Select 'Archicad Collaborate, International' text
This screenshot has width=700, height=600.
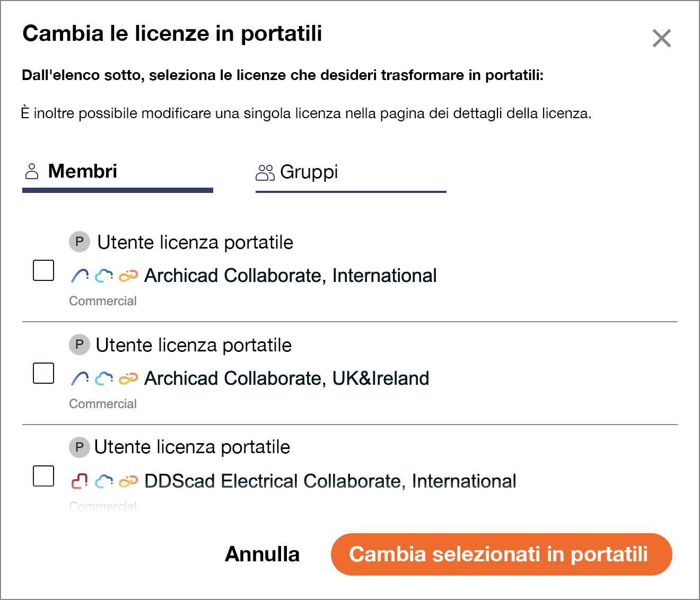(x=291, y=276)
